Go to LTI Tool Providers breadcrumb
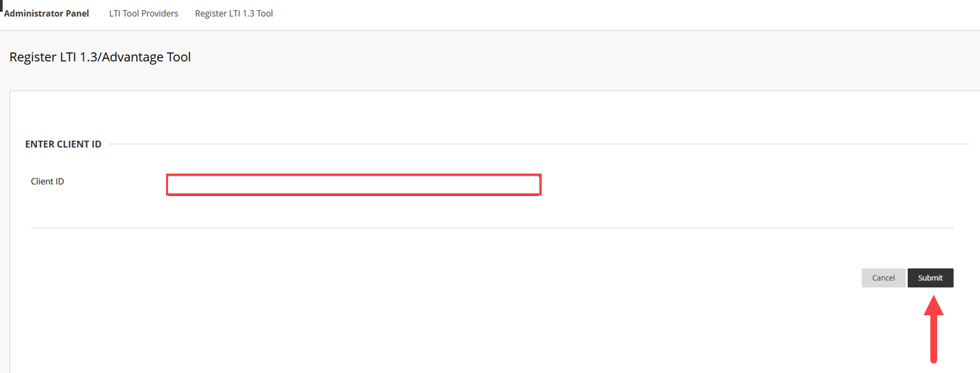The image size is (980, 373). point(144,14)
